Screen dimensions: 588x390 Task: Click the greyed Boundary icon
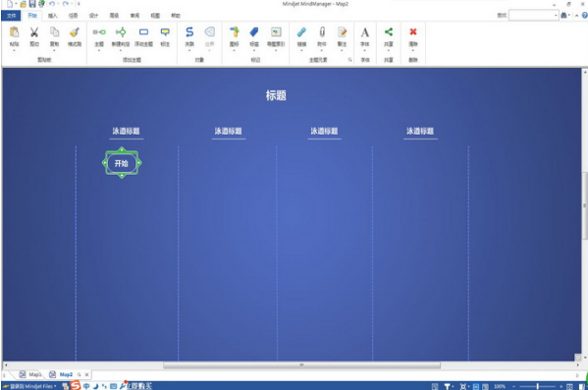point(210,31)
